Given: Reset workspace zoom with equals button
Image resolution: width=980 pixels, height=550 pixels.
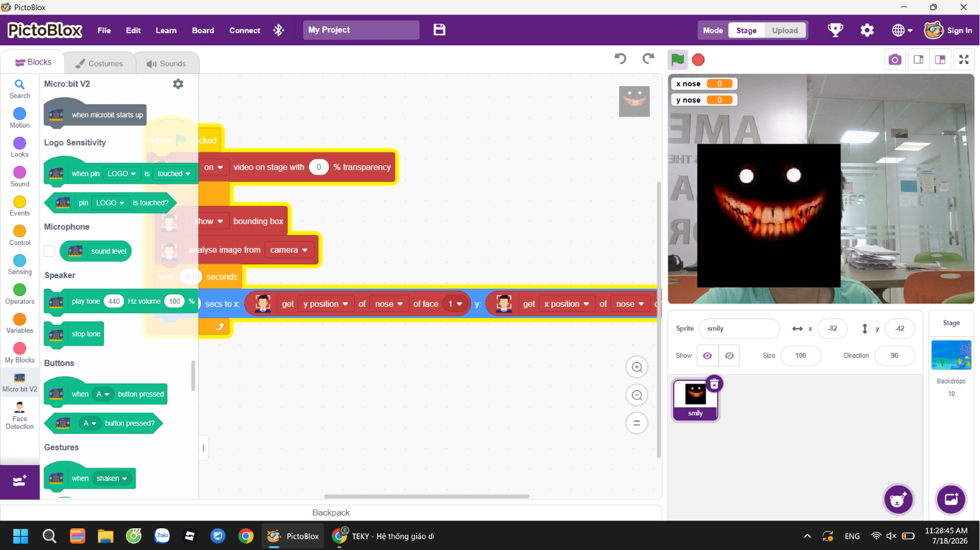Looking at the screenshot, I should [637, 423].
